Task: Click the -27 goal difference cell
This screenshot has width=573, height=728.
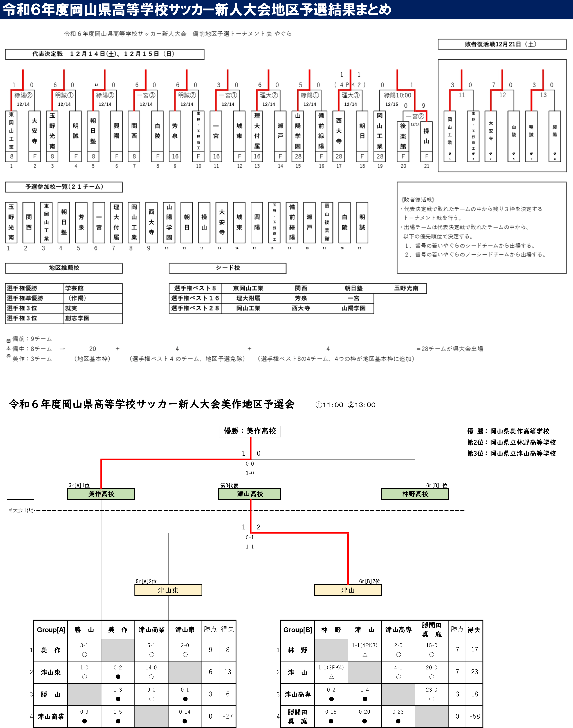Action: [228, 716]
